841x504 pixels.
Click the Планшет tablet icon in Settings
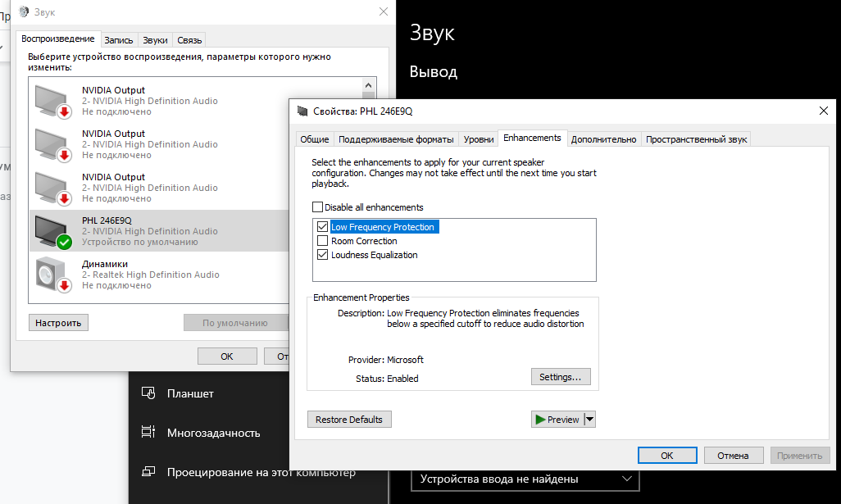(148, 393)
